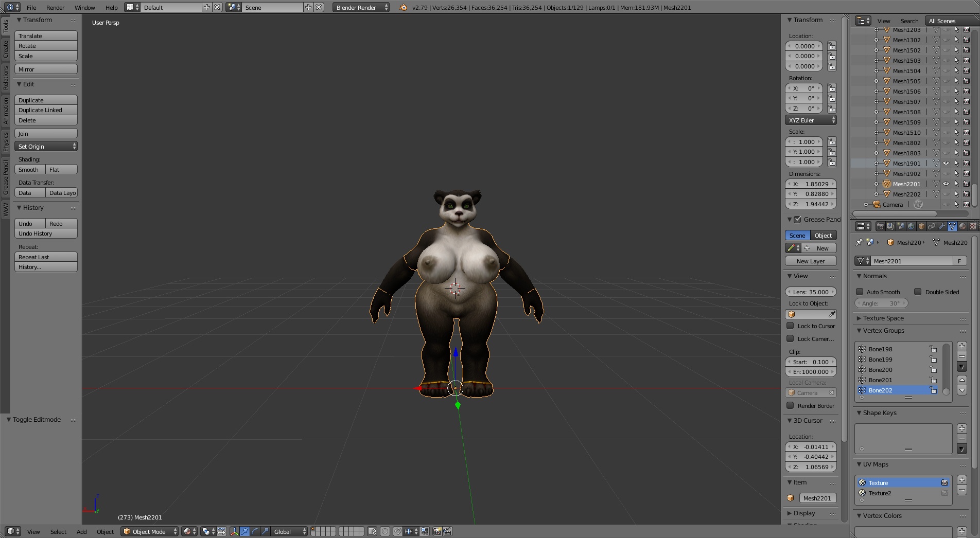Screen dimensions: 980x538
Task: Open the Window menu
Action: (x=84, y=7)
